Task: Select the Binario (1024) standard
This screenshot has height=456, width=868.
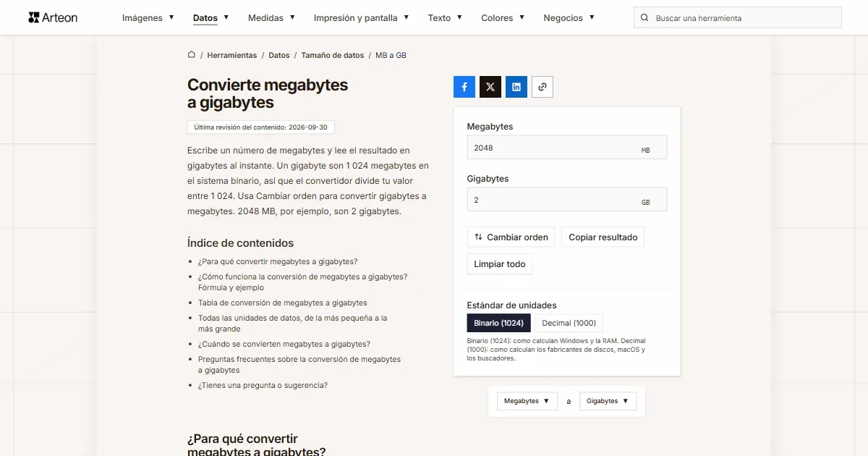Action: click(499, 323)
